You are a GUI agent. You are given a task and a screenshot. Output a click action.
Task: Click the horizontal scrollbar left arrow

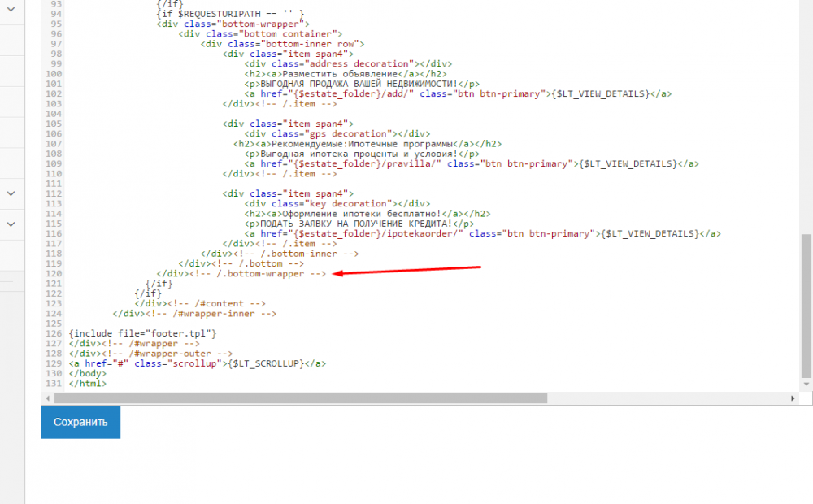click(x=48, y=398)
